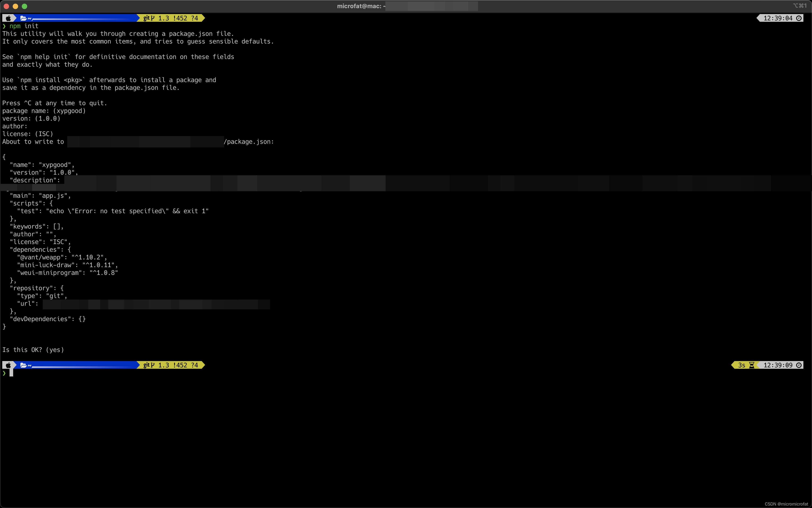Click the green zoom window button
Screen dimensions: 812x508
(24, 6)
